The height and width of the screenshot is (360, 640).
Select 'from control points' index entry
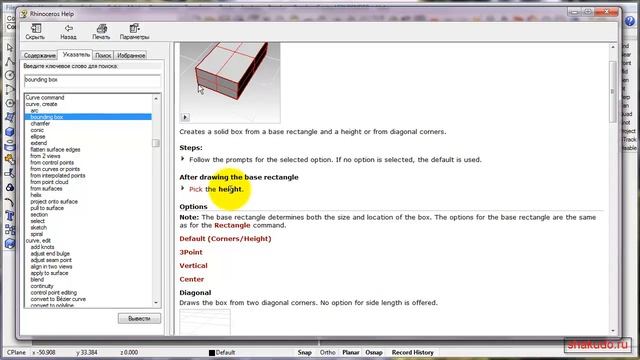tap(52, 162)
